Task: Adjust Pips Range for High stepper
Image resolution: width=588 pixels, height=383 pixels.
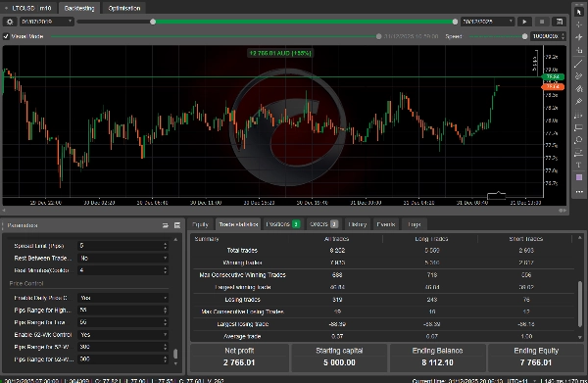Action: (x=165, y=311)
